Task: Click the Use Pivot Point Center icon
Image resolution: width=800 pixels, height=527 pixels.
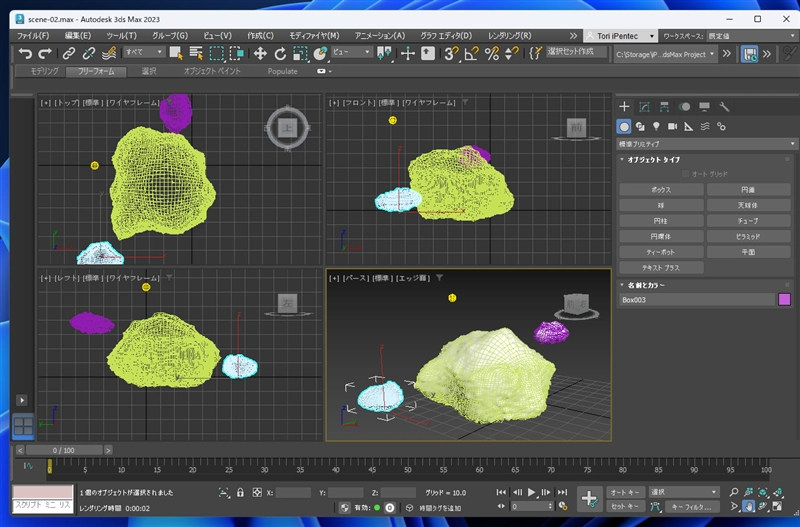Action: tap(384, 53)
